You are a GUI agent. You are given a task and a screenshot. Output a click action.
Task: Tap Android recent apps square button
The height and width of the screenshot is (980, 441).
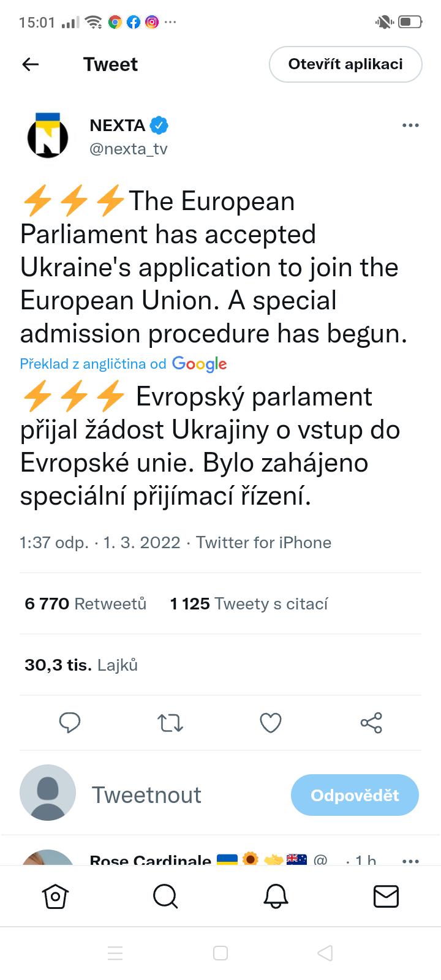click(x=221, y=953)
